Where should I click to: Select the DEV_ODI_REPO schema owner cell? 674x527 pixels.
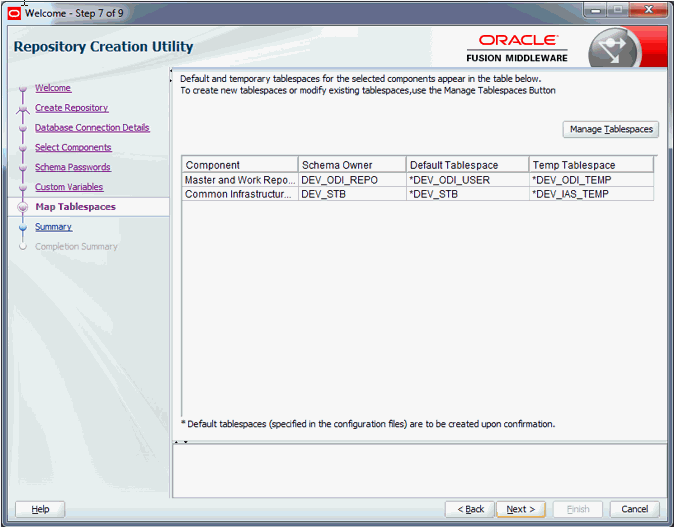[352, 180]
